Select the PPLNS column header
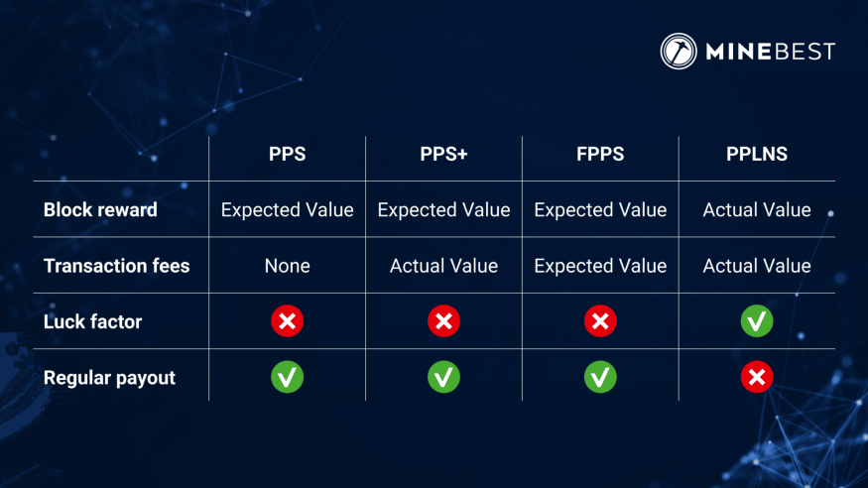Screen dimensions: 868x488 (x=757, y=155)
